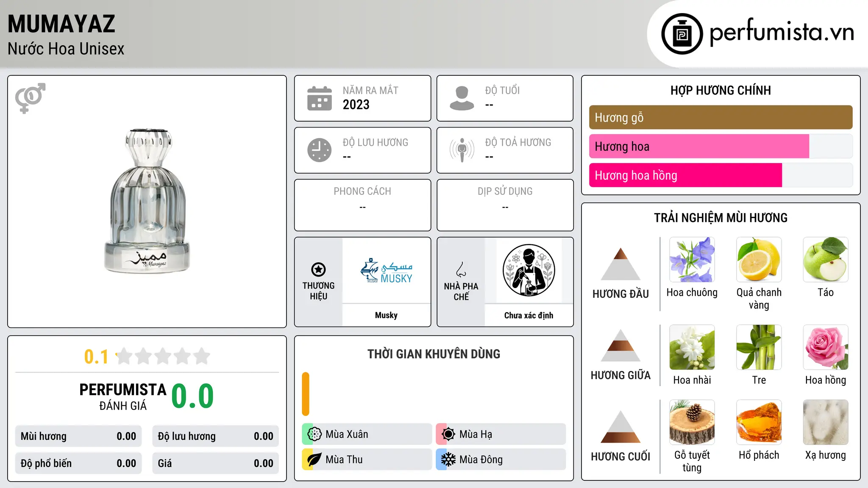Click the Tre note label
Screen dimensions: 868x488
click(759, 380)
